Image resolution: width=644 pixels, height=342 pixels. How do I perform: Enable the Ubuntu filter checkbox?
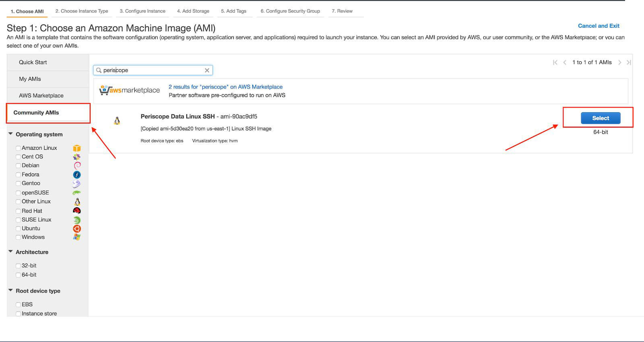(18, 229)
